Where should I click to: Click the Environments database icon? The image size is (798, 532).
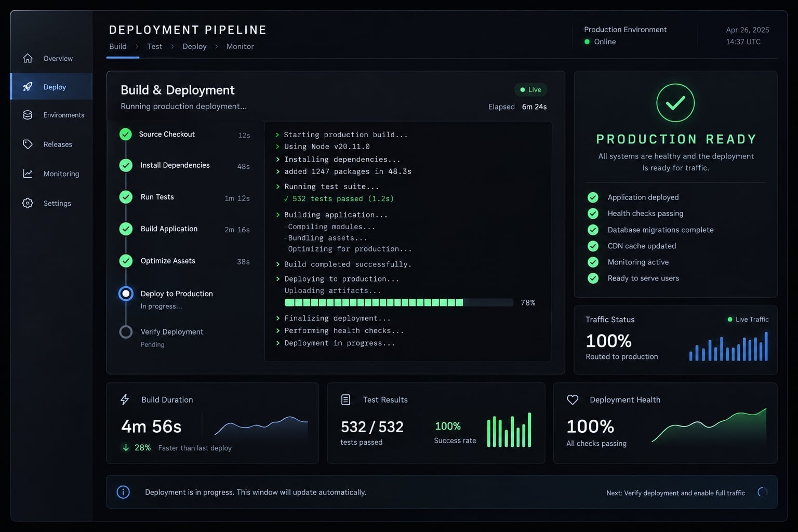tap(28, 115)
